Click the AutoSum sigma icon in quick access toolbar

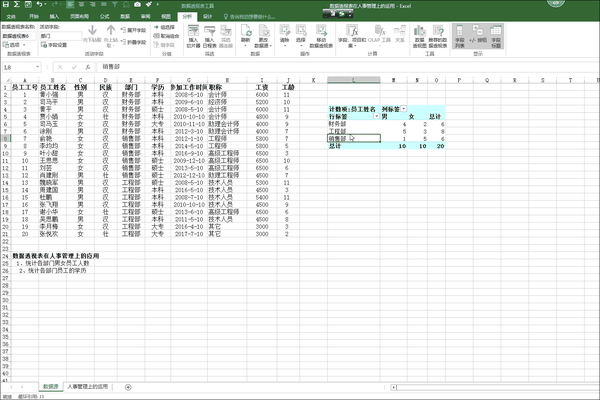(17, 4)
